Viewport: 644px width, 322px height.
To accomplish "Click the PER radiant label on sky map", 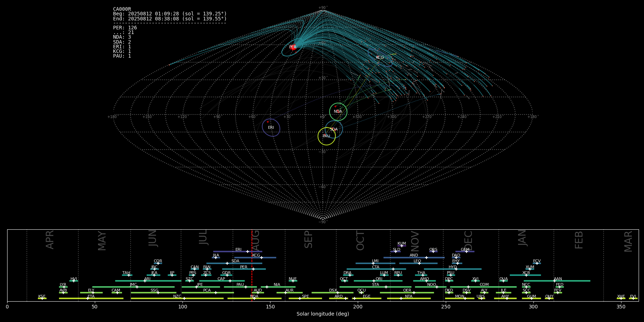I will [293, 47].
